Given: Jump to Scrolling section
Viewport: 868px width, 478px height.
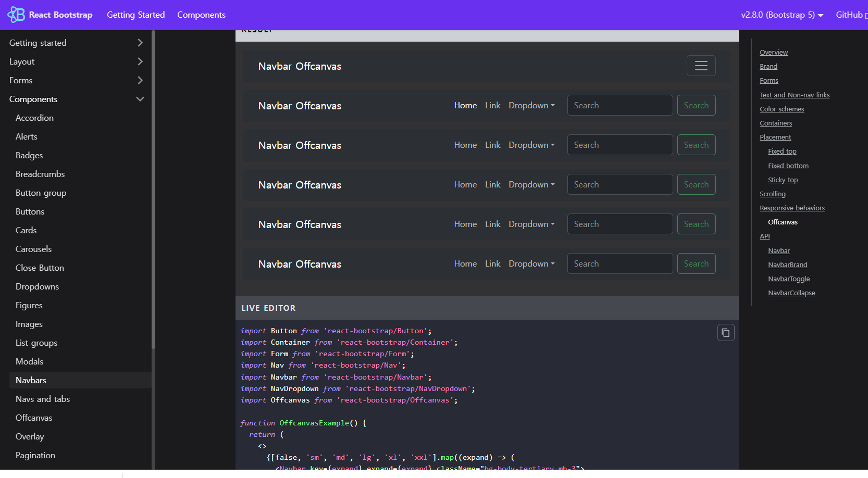Looking at the screenshot, I should click(x=773, y=194).
